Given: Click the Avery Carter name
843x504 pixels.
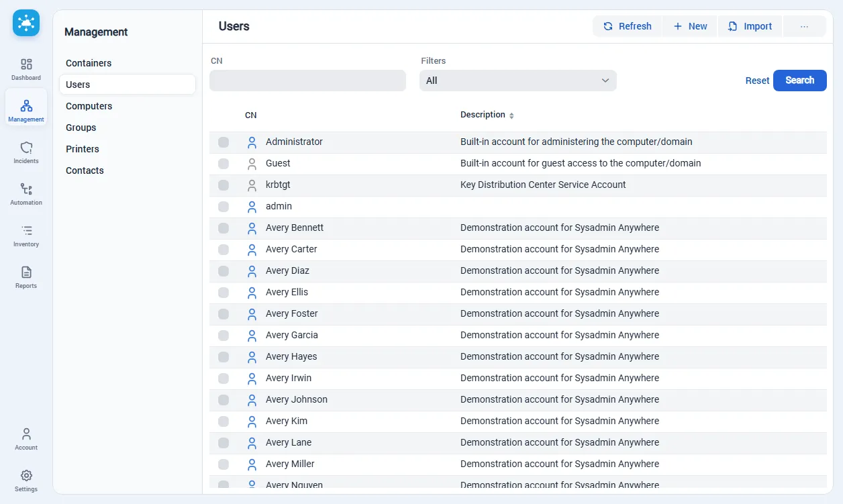Looking at the screenshot, I should tap(291, 249).
